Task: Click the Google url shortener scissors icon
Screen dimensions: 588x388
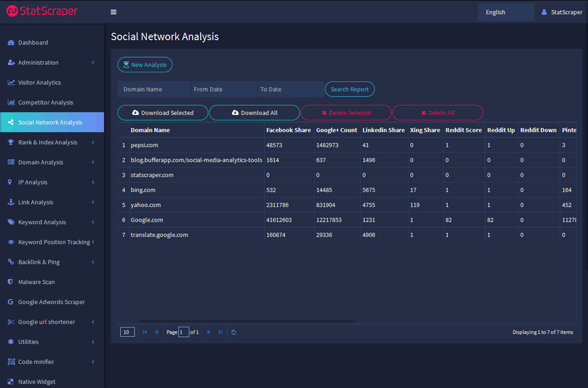Action: (x=11, y=322)
